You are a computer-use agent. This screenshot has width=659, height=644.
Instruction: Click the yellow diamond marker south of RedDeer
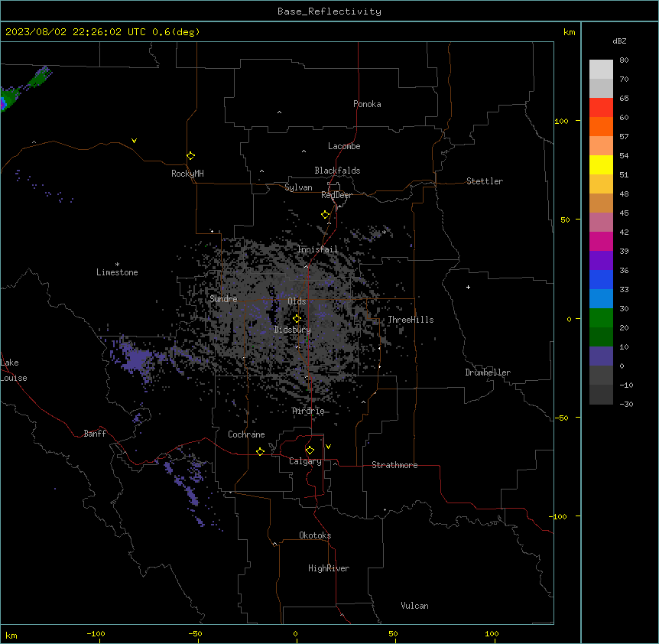click(325, 215)
